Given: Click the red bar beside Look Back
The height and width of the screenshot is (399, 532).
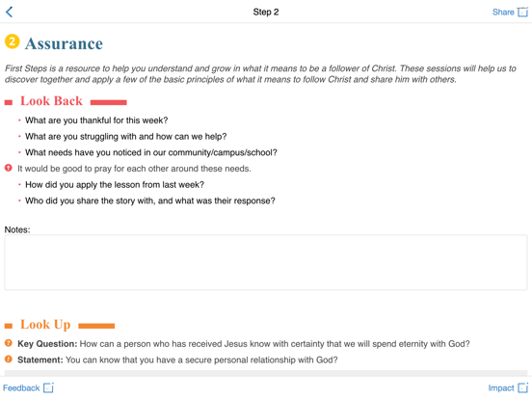Looking at the screenshot, I should (x=109, y=102).
